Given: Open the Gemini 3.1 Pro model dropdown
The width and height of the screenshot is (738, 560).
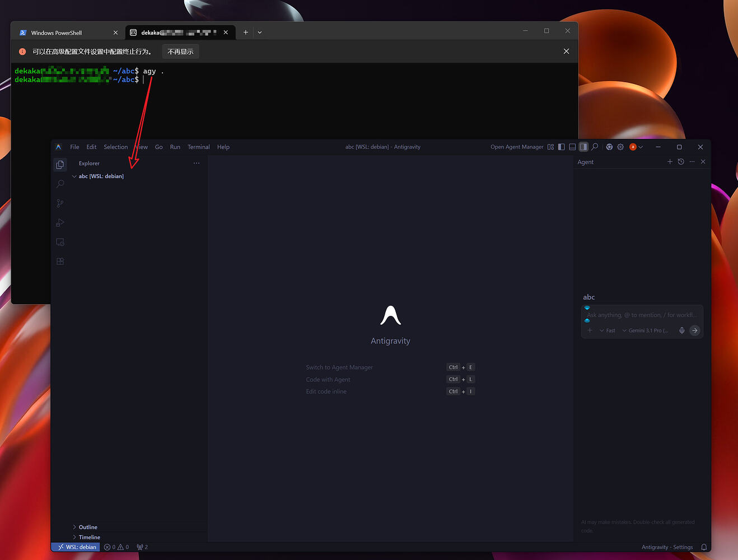Looking at the screenshot, I should 646,330.
